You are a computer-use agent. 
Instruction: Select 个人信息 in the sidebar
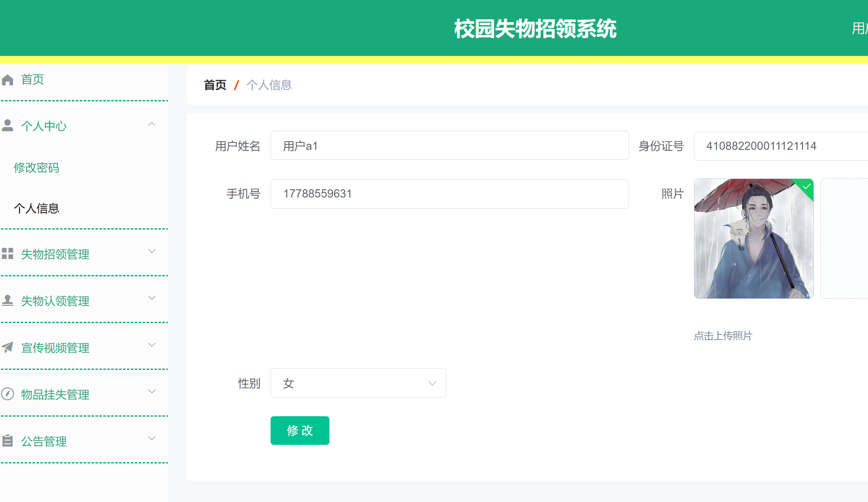37,208
